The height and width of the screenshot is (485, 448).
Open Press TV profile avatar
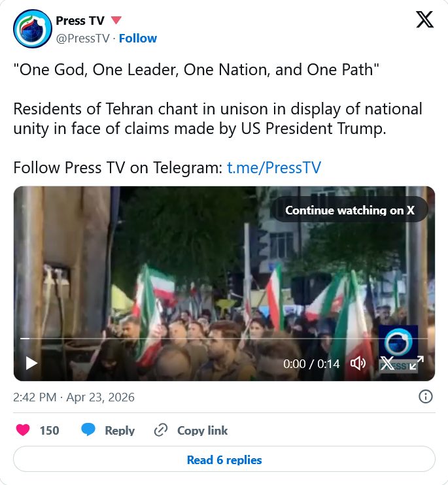[33, 29]
